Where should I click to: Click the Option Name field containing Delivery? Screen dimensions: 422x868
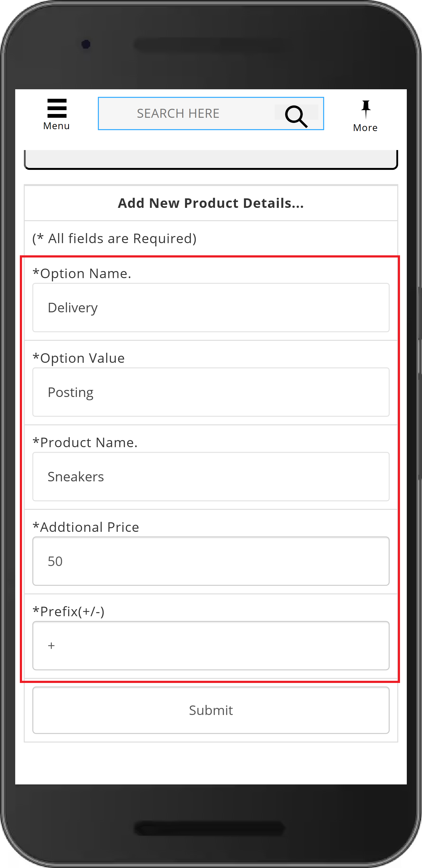coord(211,308)
